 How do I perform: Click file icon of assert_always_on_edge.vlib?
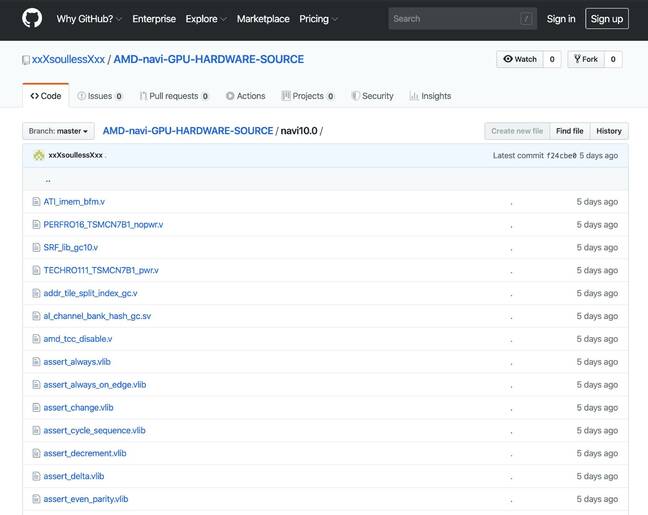coord(36,384)
